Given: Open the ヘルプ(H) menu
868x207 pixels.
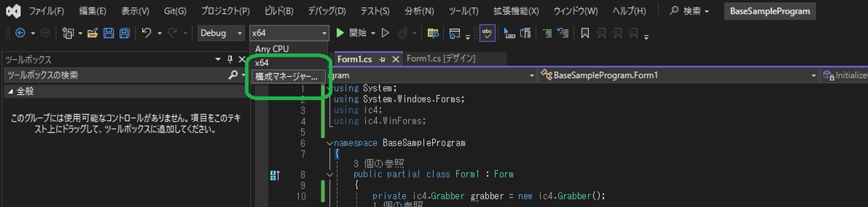Looking at the screenshot, I should tap(629, 11).
